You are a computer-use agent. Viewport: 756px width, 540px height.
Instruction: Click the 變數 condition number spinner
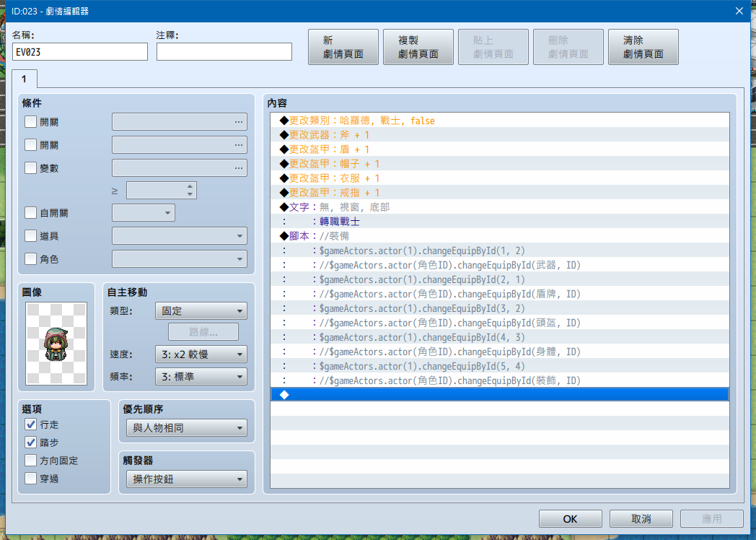click(x=161, y=191)
